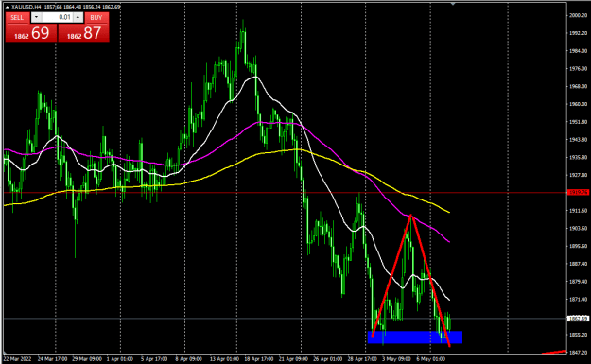591x364 pixels.
Task: Click the chart shift marker triangle on the top edge
Action: tap(454, 4)
